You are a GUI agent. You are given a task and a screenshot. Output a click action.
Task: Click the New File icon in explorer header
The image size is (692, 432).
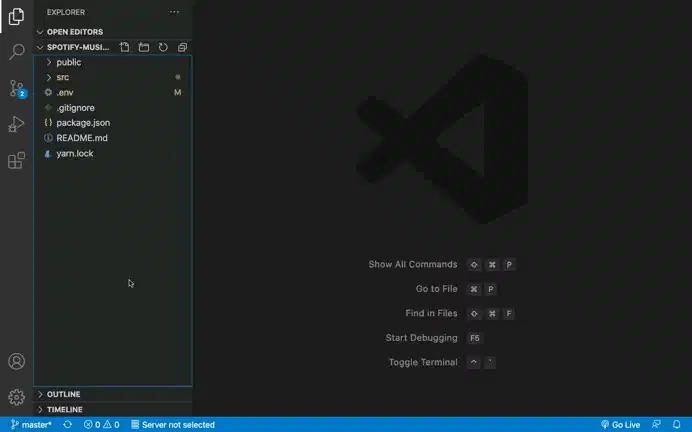point(124,47)
